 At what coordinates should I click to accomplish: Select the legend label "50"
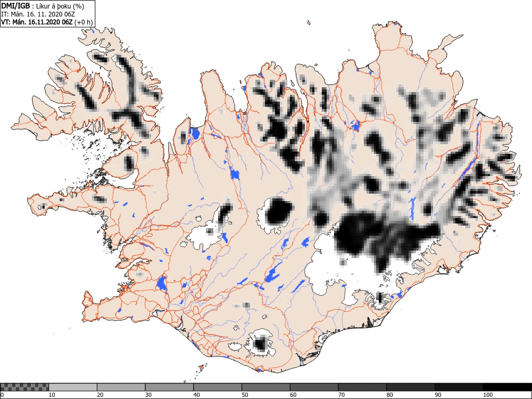[245, 395]
